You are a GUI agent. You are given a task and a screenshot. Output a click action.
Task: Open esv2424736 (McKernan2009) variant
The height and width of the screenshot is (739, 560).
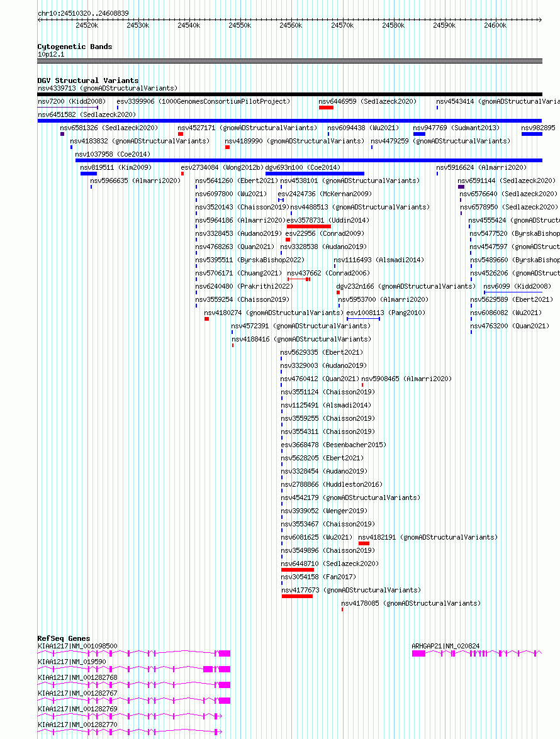325,194
